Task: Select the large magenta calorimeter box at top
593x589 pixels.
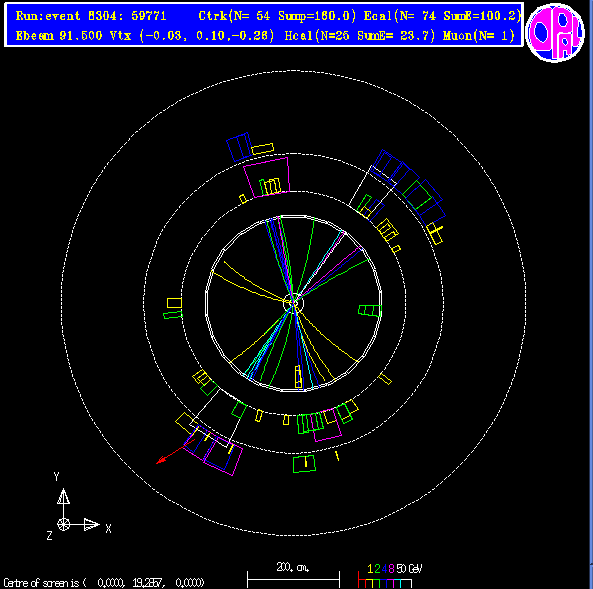Action: 267,177
